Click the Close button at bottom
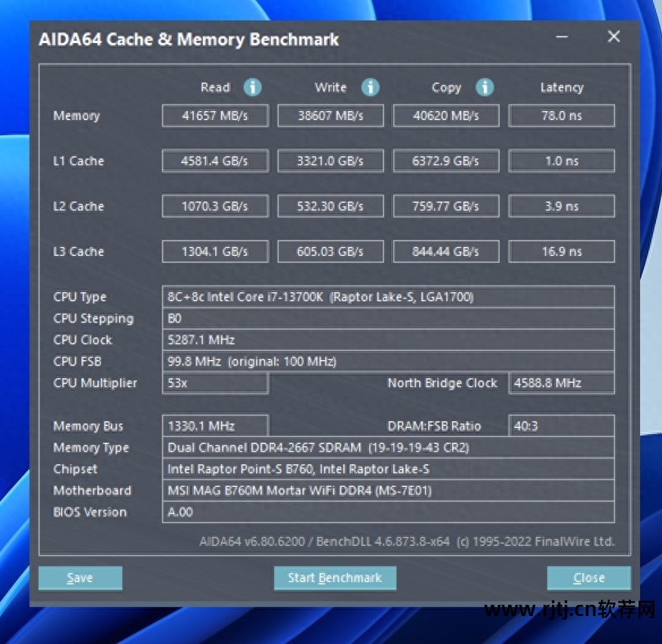The image size is (662, 644). (589, 578)
